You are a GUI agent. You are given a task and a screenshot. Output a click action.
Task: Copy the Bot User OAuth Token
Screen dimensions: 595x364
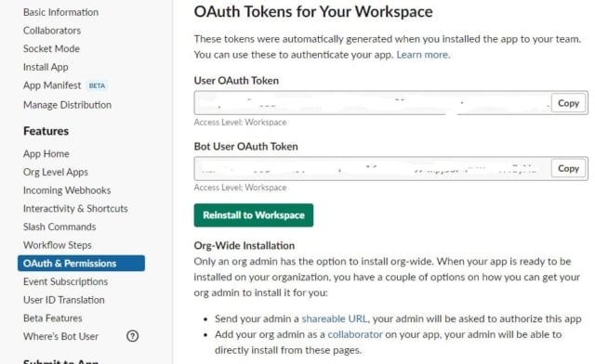pyautogui.click(x=568, y=168)
